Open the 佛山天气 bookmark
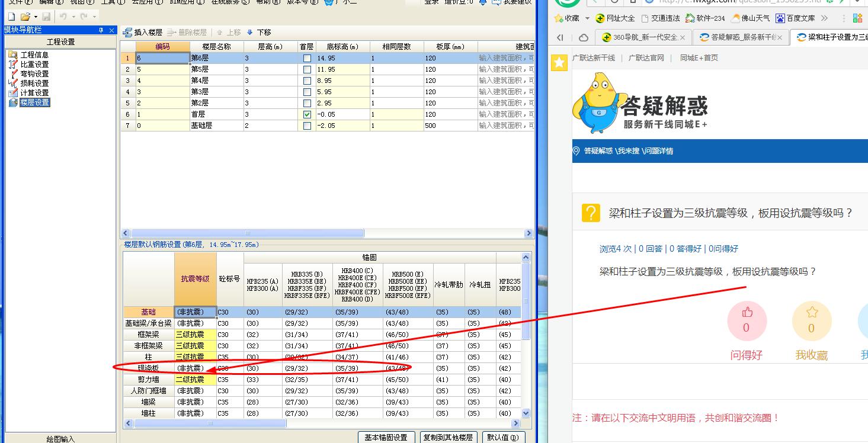Image resolution: width=868 pixels, height=443 pixels. click(x=751, y=18)
